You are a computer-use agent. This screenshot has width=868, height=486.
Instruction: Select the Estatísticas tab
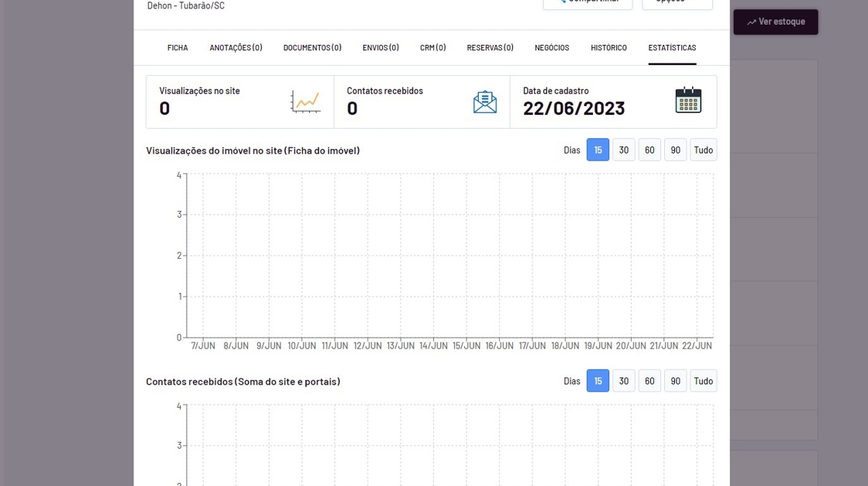click(672, 48)
